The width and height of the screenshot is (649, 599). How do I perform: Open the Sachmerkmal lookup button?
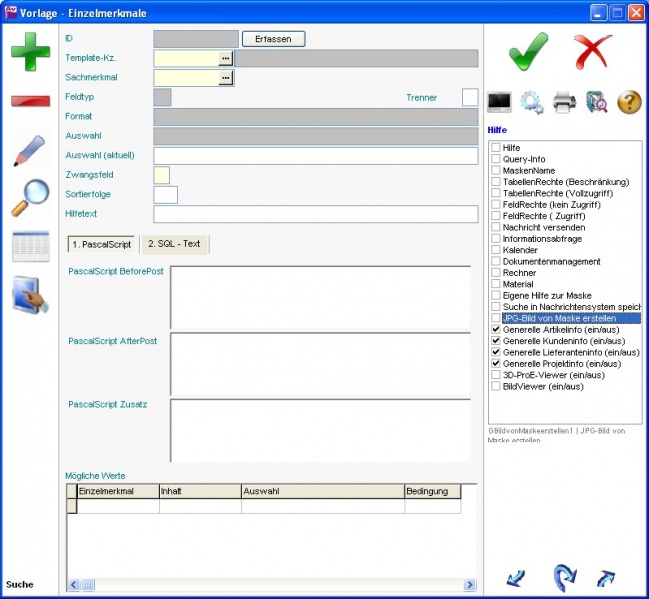226,78
